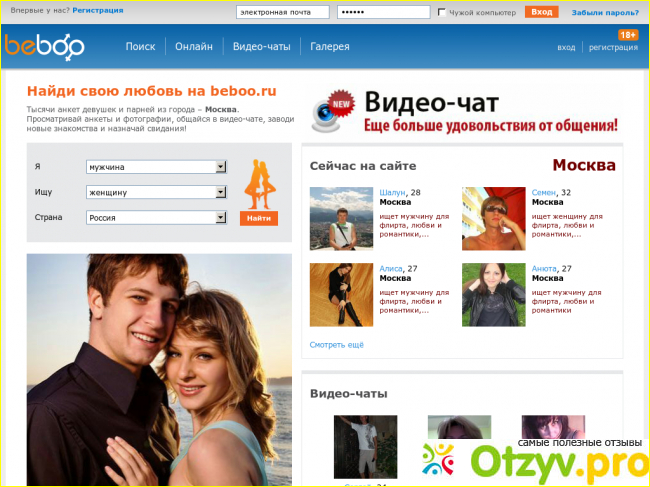
Task: Open Шалун's profile photo thumbnail
Action: (341, 218)
